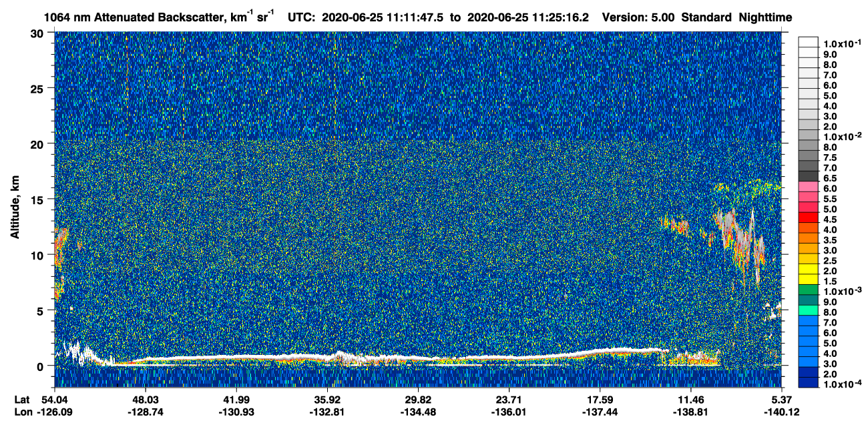
Task: Click latitude value 48.03
Action: point(145,400)
